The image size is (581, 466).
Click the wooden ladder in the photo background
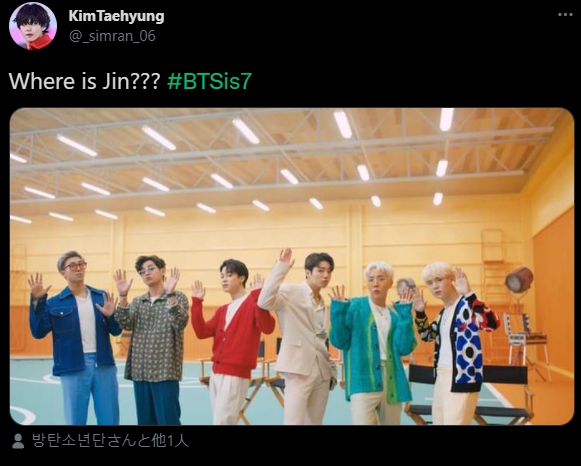[493, 261]
